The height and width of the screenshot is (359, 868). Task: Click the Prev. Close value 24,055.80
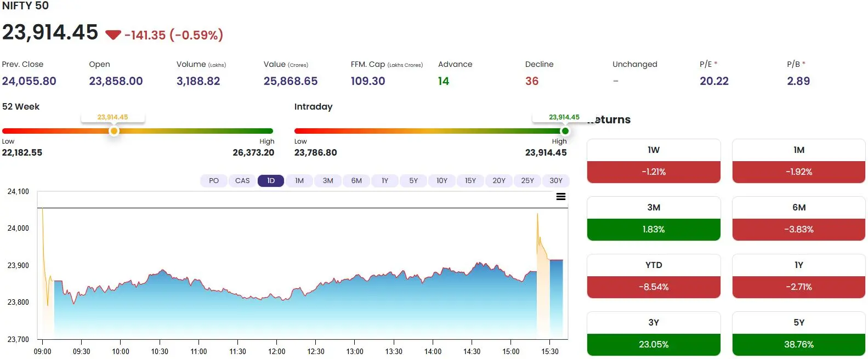point(29,81)
